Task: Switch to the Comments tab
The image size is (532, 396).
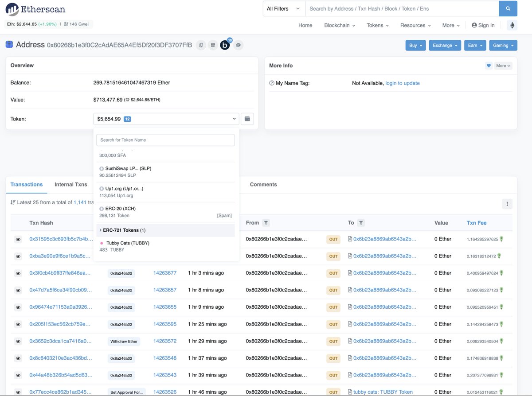Action: click(263, 184)
